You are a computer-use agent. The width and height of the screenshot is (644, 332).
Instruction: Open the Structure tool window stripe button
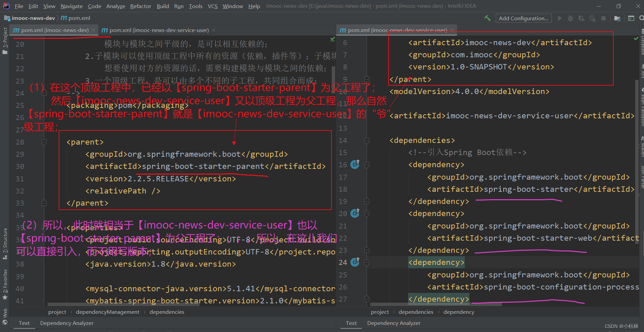click(x=5, y=243)
